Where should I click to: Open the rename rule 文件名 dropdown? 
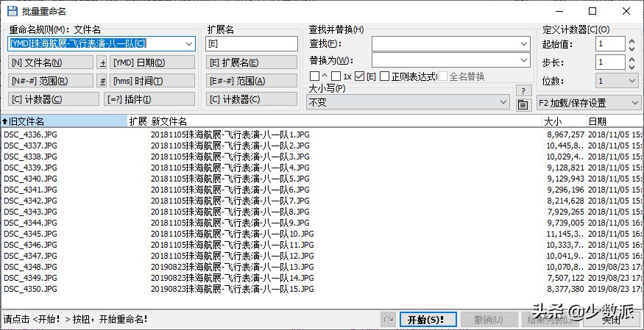[189, 44]
